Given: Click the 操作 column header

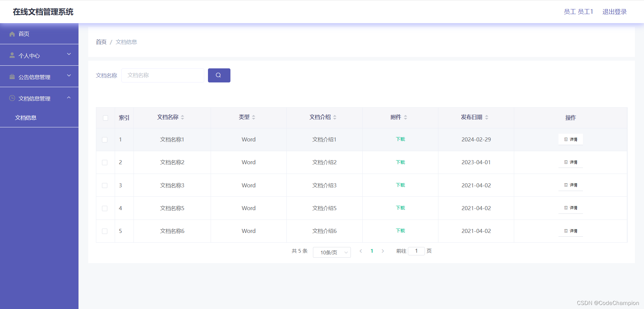Looking at the screenshot, I should click(x=571, y=118).
